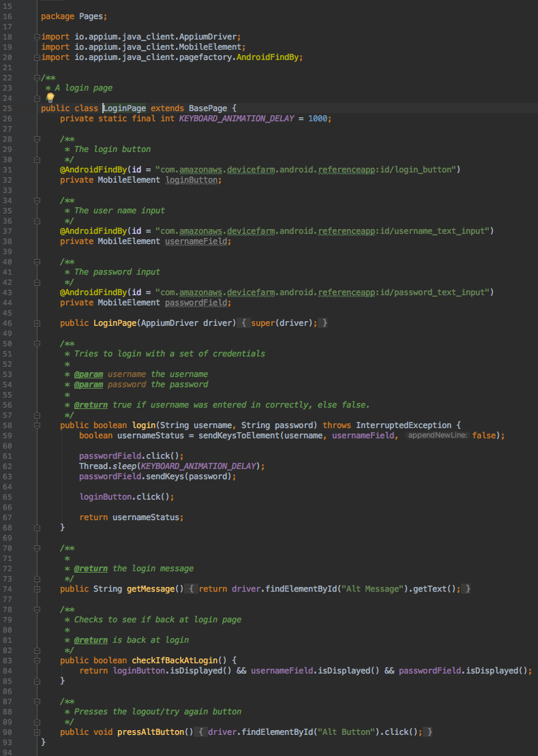Collapse the login method fold at line 58
The width and height of the screenshot is (538, 756).
click(37, 425)
